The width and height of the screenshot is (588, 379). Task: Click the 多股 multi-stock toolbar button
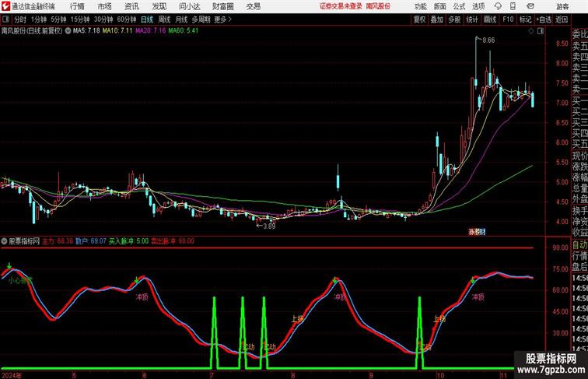coord(454,19)
